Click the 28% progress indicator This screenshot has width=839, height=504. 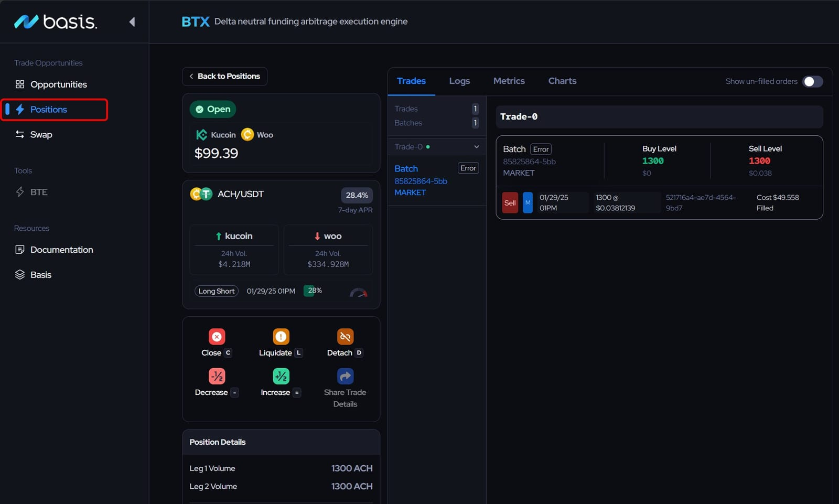314,291
